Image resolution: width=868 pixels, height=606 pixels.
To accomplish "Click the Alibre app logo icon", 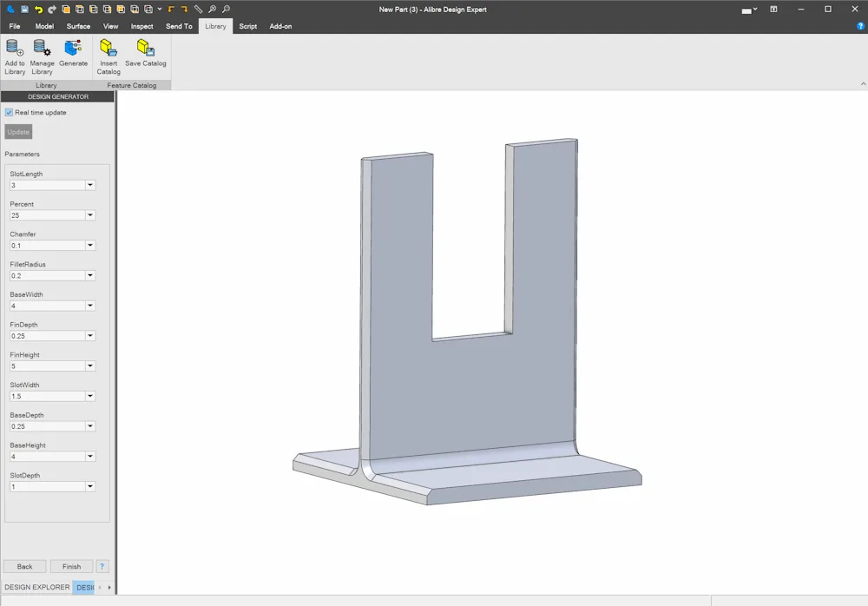I will [x=10, y=9].
